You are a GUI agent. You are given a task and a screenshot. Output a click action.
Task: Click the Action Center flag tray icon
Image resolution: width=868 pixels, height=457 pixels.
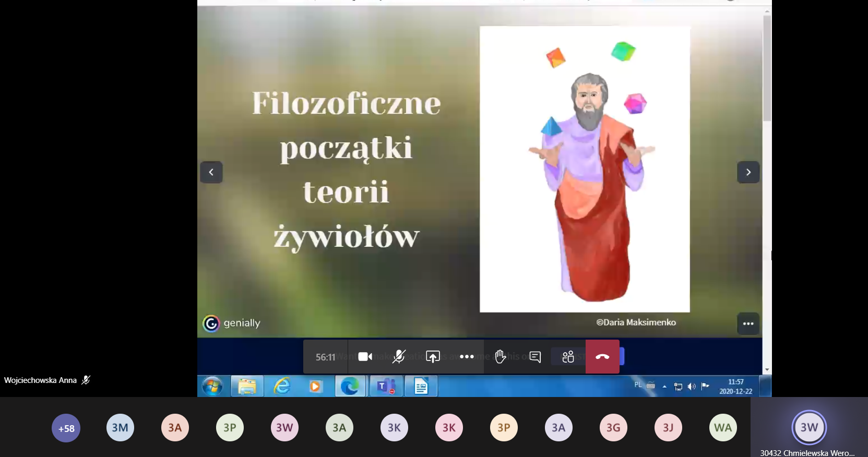[x=705, y=386]
